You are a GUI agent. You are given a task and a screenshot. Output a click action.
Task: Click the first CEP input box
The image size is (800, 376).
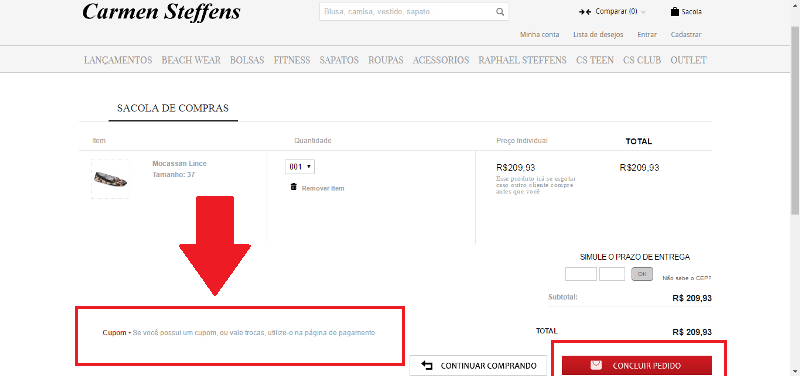point(581,274)
